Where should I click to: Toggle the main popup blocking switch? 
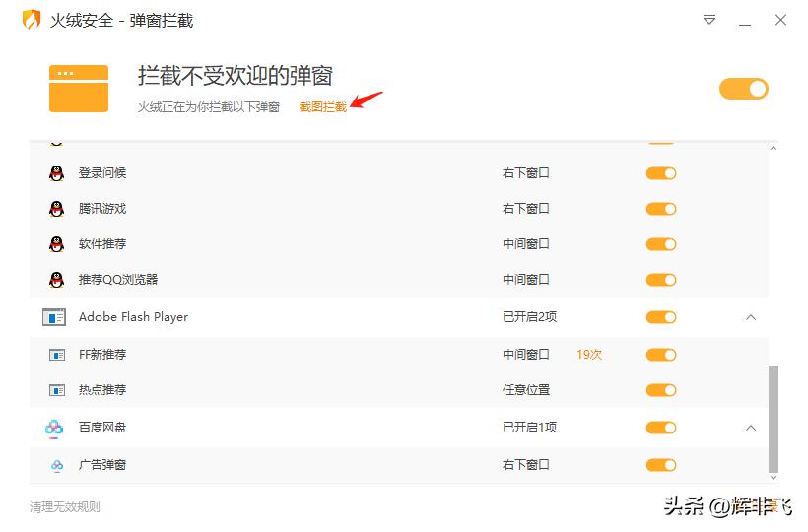click(744, 89)
